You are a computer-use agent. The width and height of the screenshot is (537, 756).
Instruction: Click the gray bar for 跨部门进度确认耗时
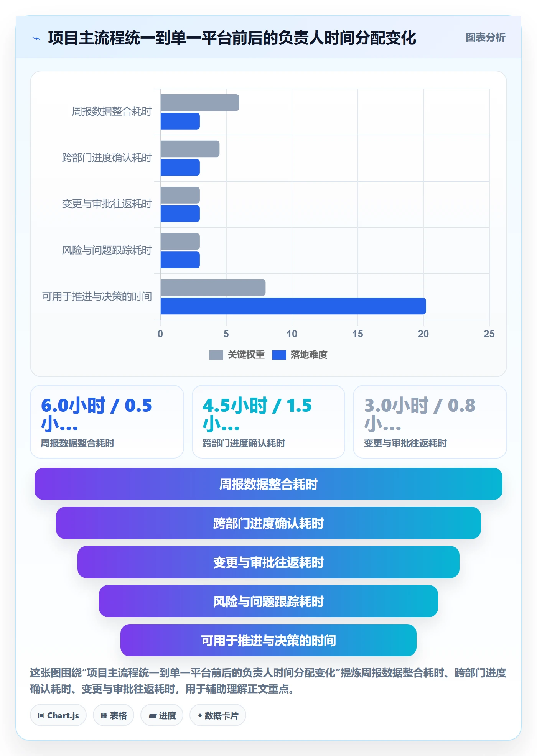click(x=190, y=149)
